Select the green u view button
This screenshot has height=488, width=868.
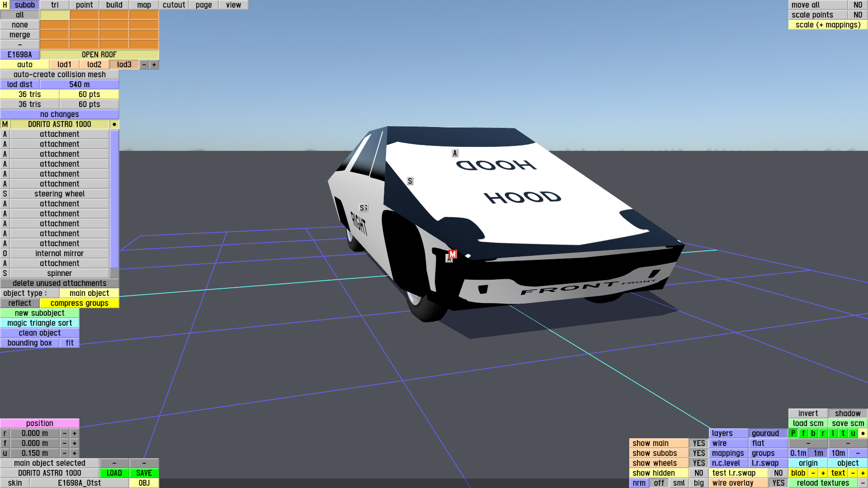(853, 433)
